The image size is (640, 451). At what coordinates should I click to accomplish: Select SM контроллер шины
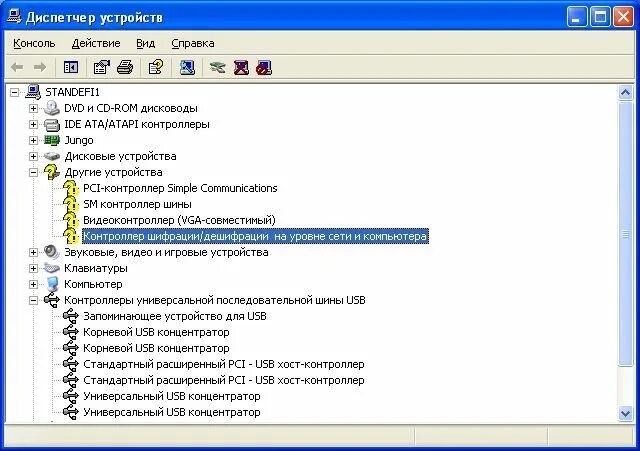137,204
